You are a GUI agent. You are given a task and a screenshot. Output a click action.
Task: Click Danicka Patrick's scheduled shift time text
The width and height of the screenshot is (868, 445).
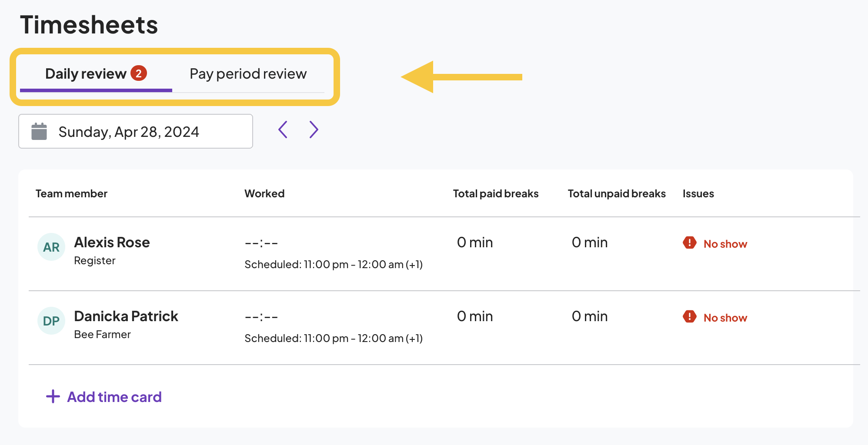point(334,339)
